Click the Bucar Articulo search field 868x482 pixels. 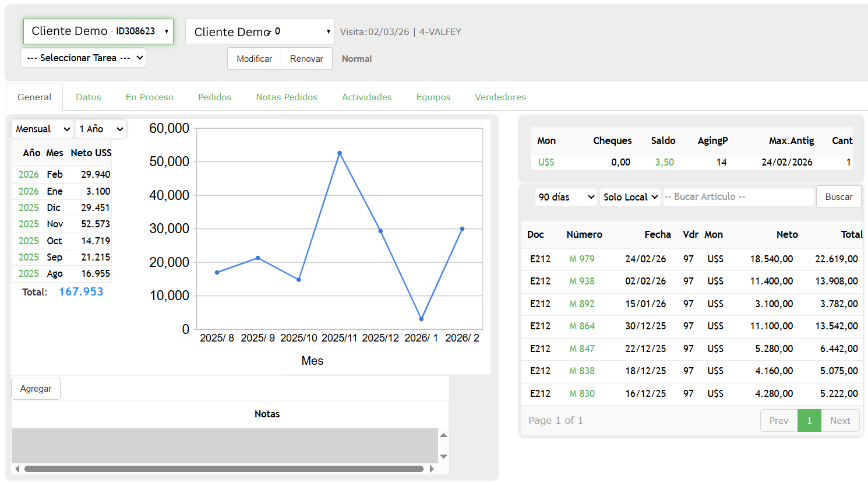coord(738,196)
